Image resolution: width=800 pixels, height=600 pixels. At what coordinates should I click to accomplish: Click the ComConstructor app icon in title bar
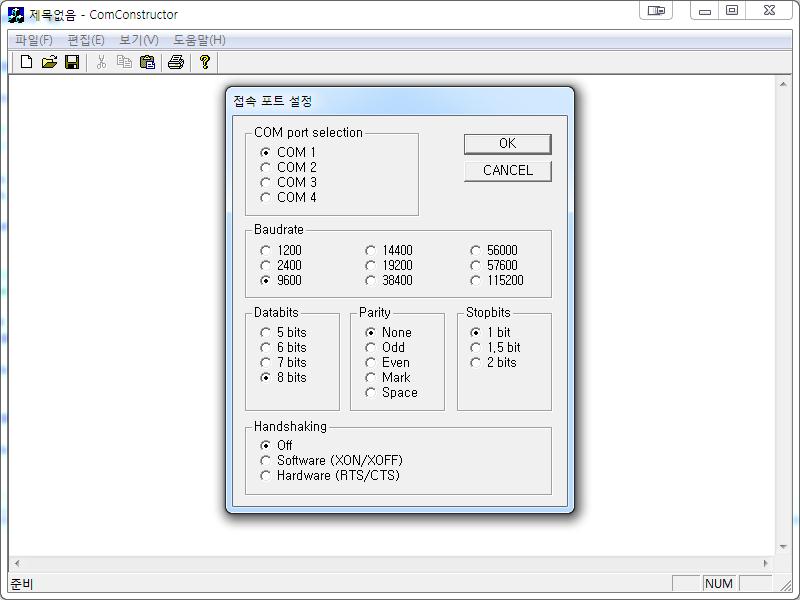pos(16,14)
